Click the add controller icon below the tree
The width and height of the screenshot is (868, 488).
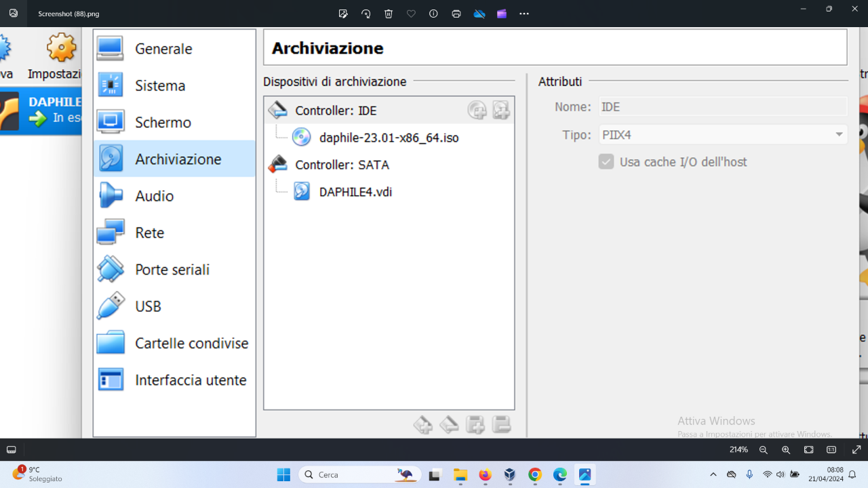[x=422, y=425]
